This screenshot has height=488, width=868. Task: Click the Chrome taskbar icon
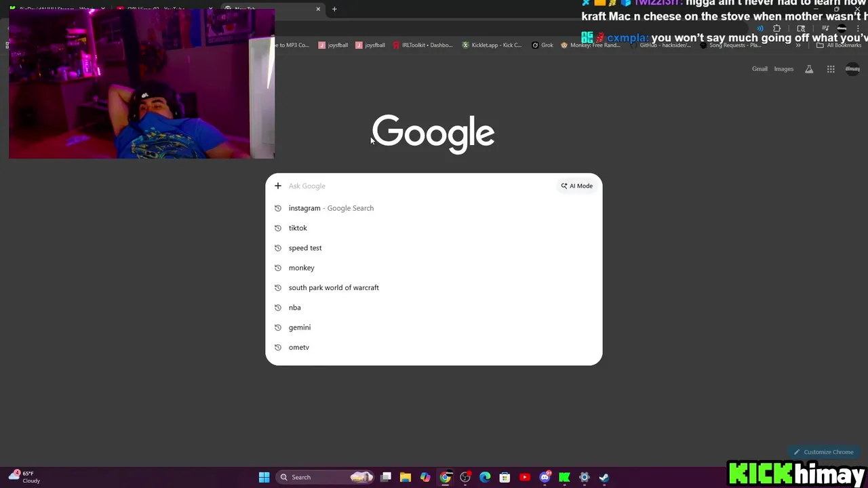pos(445,477)
